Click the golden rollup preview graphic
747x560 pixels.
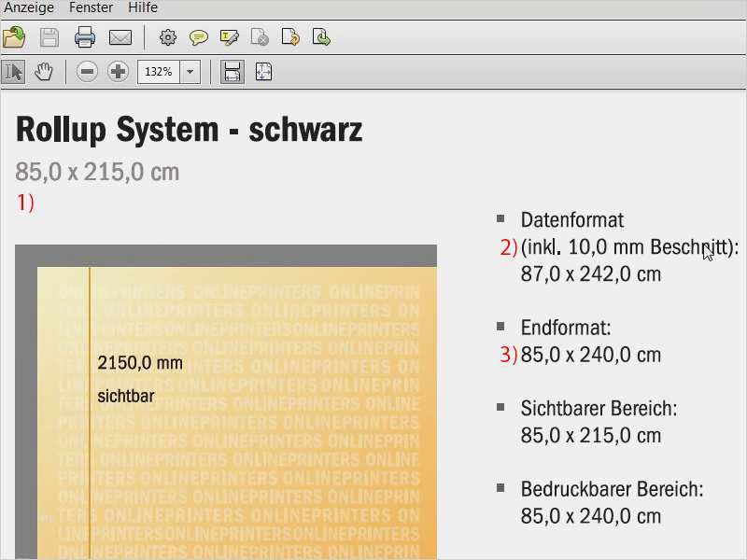(x=237, y=413)
